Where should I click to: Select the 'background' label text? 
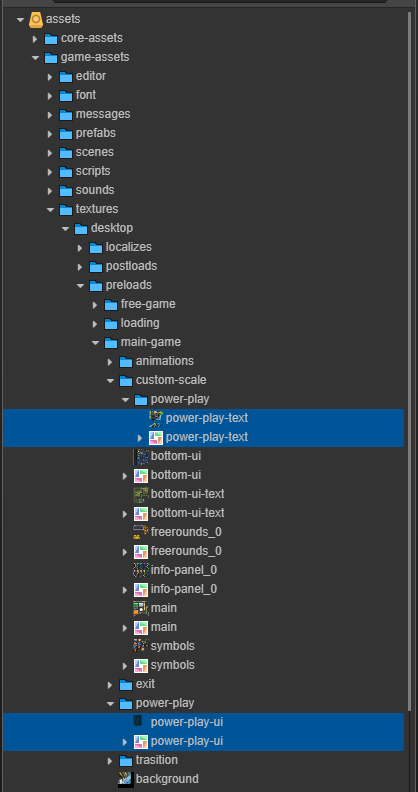click(x=167, y=779)
